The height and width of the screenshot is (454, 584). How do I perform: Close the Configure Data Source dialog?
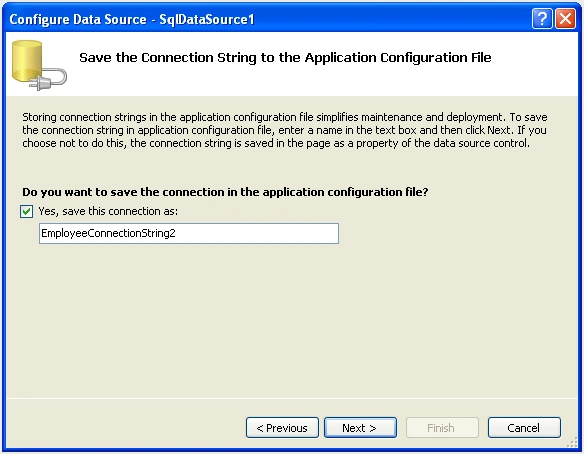[x=565, y=18]
